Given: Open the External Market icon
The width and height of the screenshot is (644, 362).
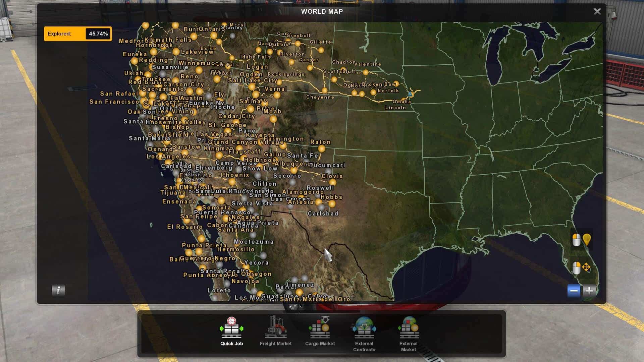Looking at the screenshot, I should [x=408, y=328].
